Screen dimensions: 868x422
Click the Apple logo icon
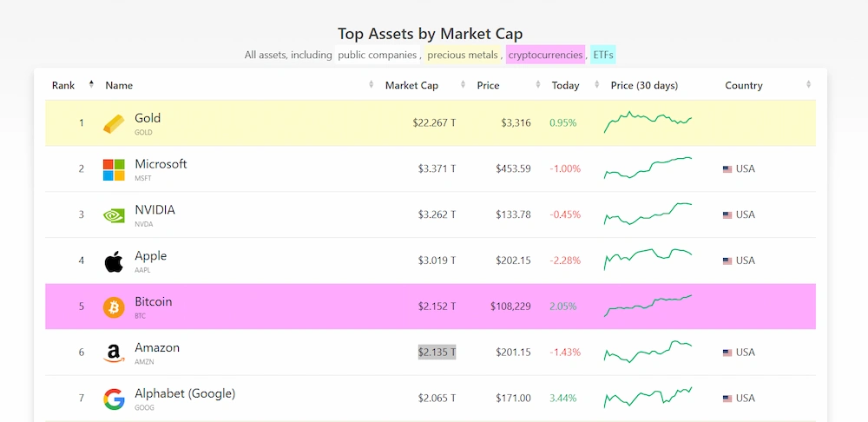(114, 260)
